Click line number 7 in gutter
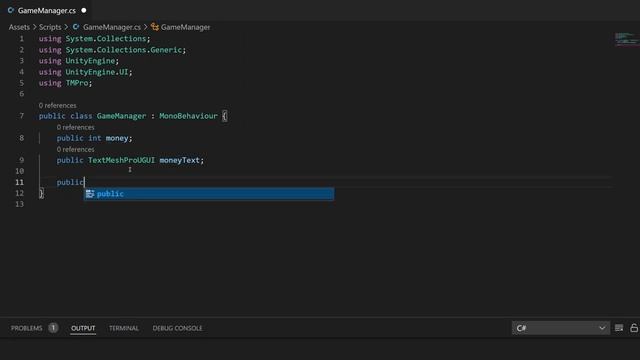 click(x=21, y=116)
